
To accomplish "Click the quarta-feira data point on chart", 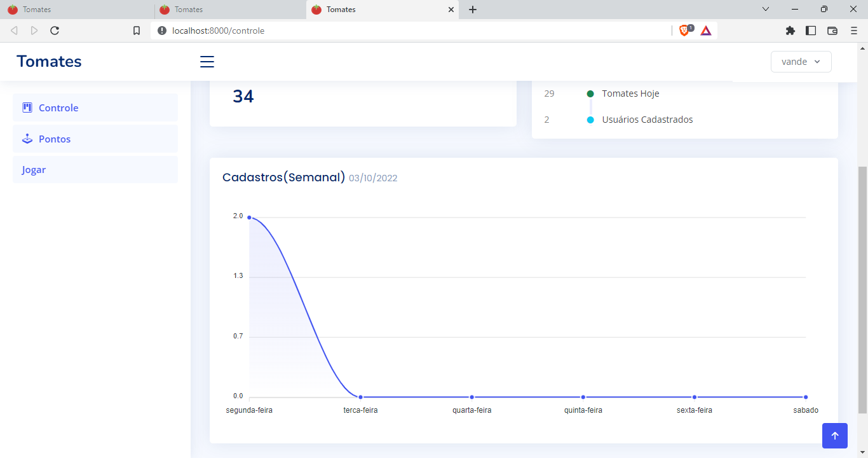I will pyautogui.click(x=472, y=397).
